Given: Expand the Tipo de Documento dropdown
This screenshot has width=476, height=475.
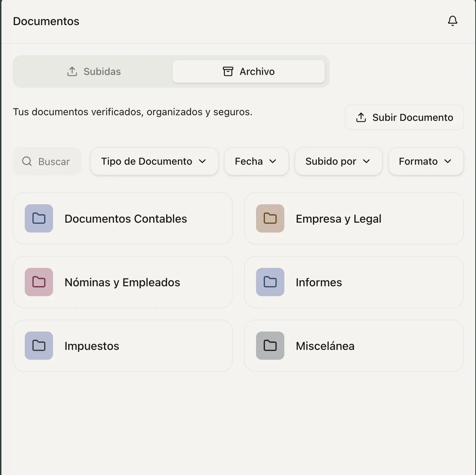Looking at the screenshot, I should [x=154, y=162].
